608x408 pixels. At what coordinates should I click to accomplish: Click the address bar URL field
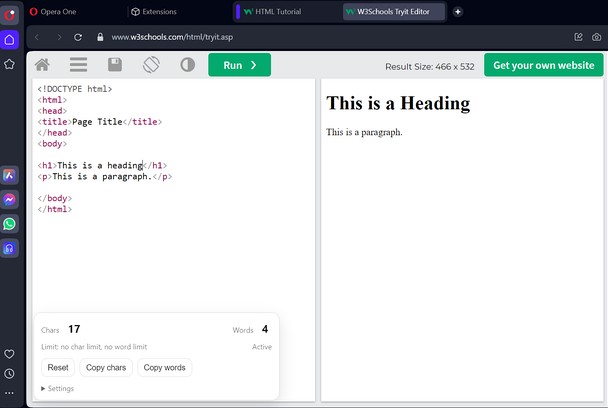point(172,37)
